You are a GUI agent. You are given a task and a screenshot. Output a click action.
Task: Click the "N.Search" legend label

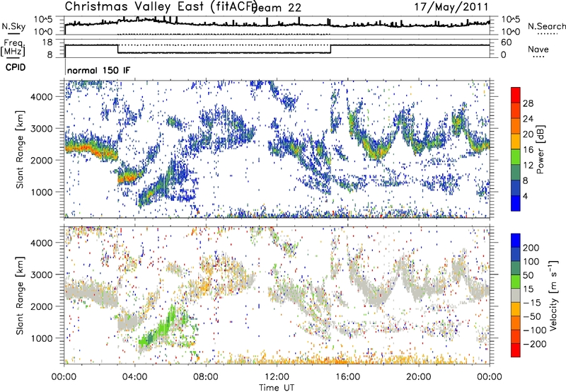[546, 26]
